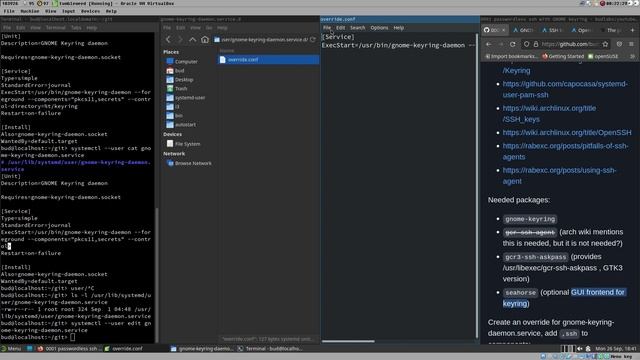Open autostart bookmark in Places sidebar
Screen dimensions: 640x360
click(181, 124)
